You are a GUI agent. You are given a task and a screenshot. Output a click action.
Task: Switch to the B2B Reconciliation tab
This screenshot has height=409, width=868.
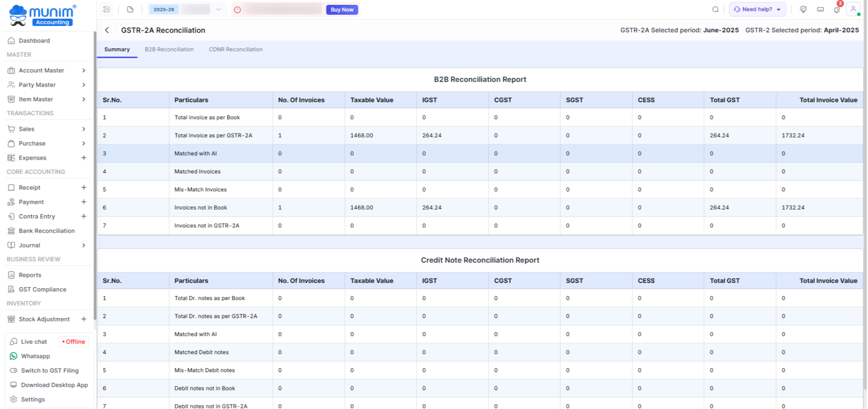169,50
